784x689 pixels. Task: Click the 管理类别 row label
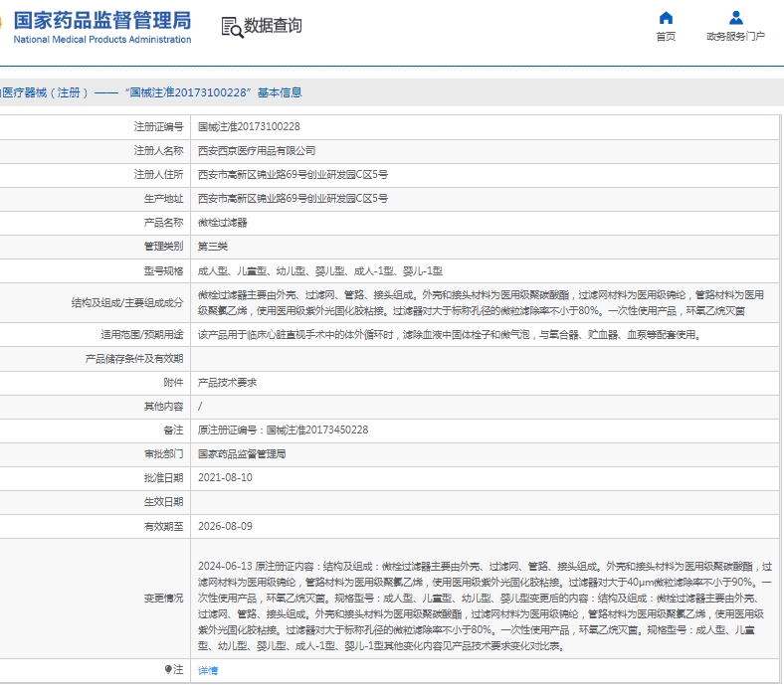[163, 247]
